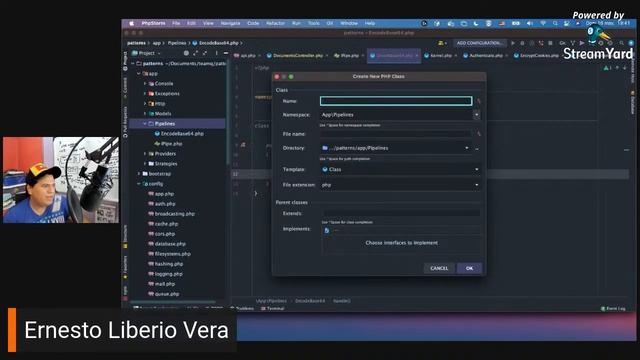Screen dimensions: 640x360
Task: Click the Spotlight search icon in menu bar
Action: tap(555, 23)
